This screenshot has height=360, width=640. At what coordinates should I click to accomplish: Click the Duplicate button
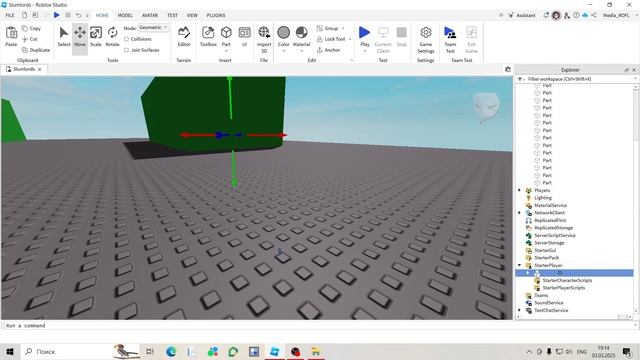click(x=36, y=50)
